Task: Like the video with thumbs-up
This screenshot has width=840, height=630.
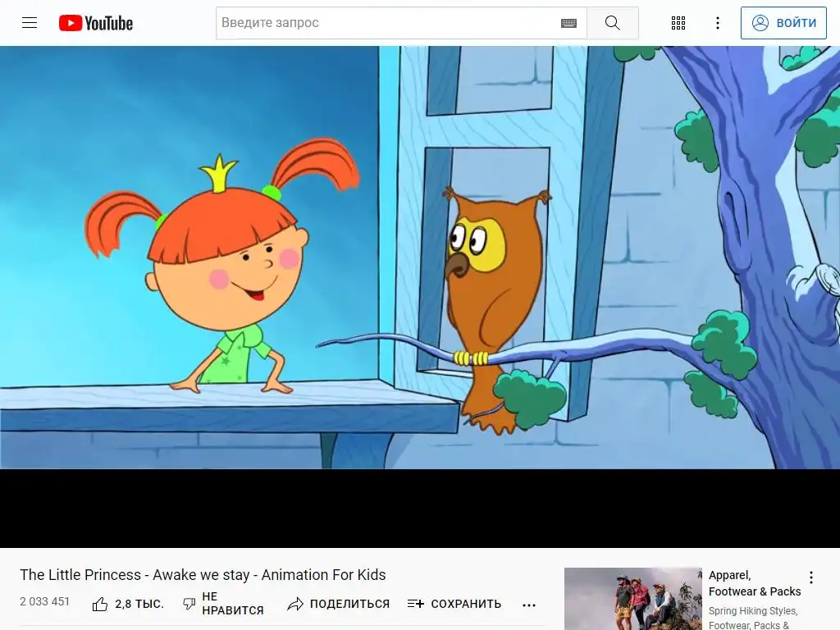Action: click(100, 605)
